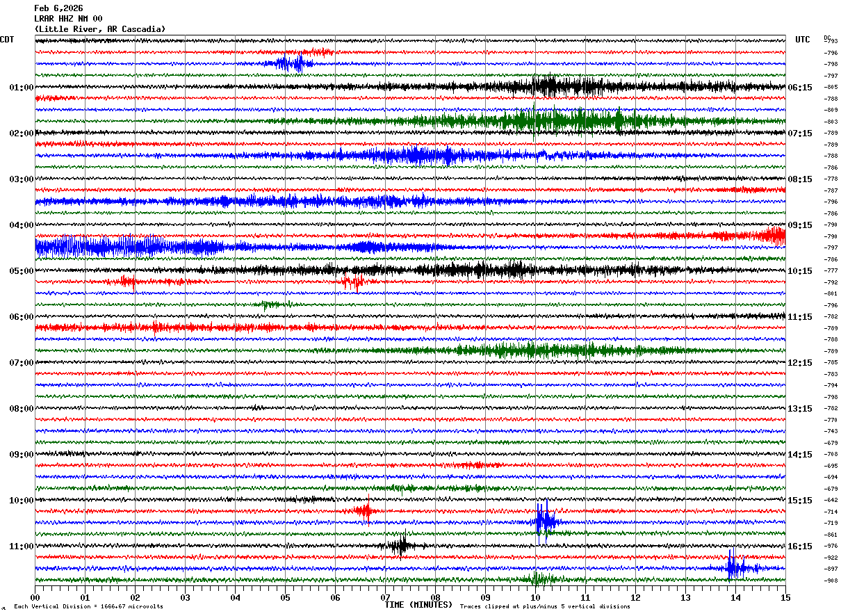Click the "07:15" UTC row label
841x616 pixels.
(x=800, y=133)
